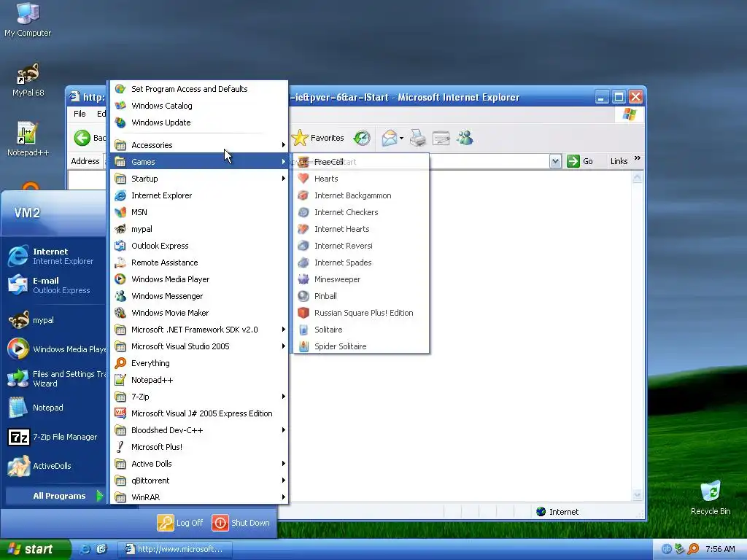This screenshot has height=560, width=747.
Task: Open 7-Zip File Manager in Start menu
Action: pos(55,437)
